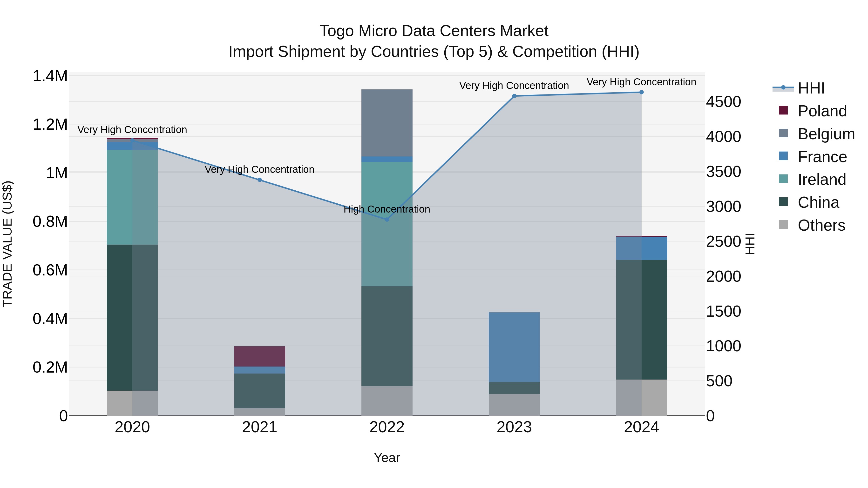Click the 'Year' x-axis title

(387, 458)
